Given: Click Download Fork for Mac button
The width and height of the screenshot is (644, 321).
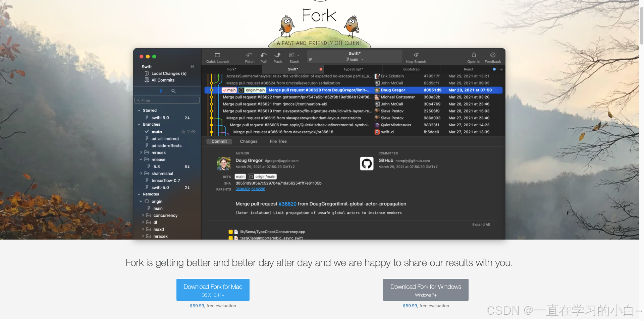Looking at the screenshot, I should (x=213, y=290).
